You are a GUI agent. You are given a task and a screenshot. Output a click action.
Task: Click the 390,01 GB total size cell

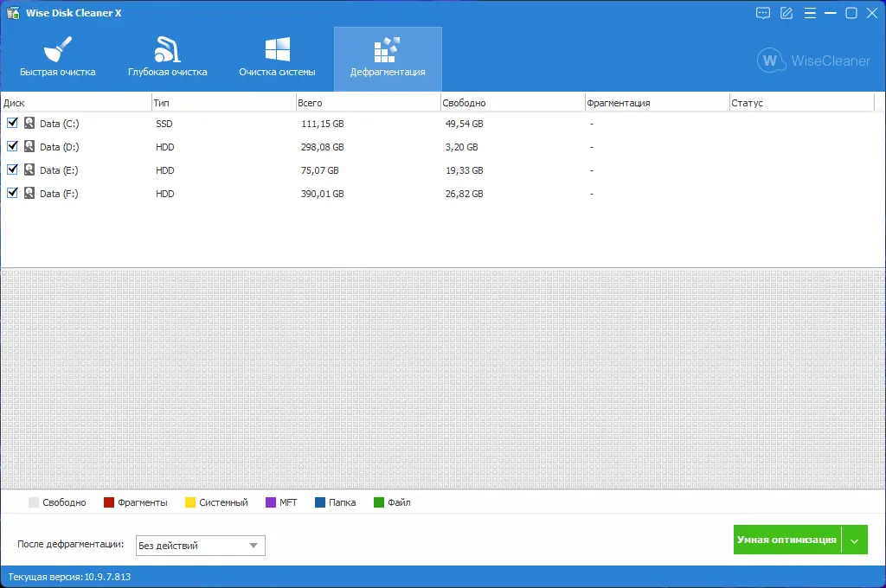322,193
